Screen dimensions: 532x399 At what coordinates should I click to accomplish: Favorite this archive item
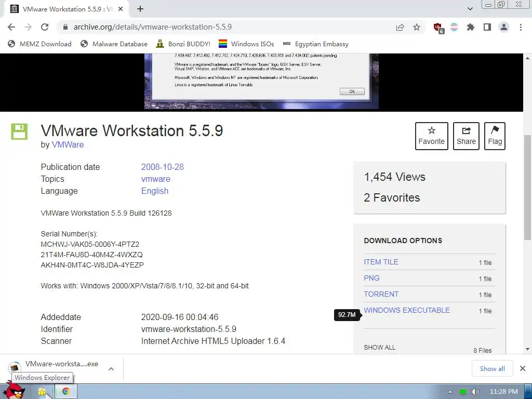coord(431,136)
